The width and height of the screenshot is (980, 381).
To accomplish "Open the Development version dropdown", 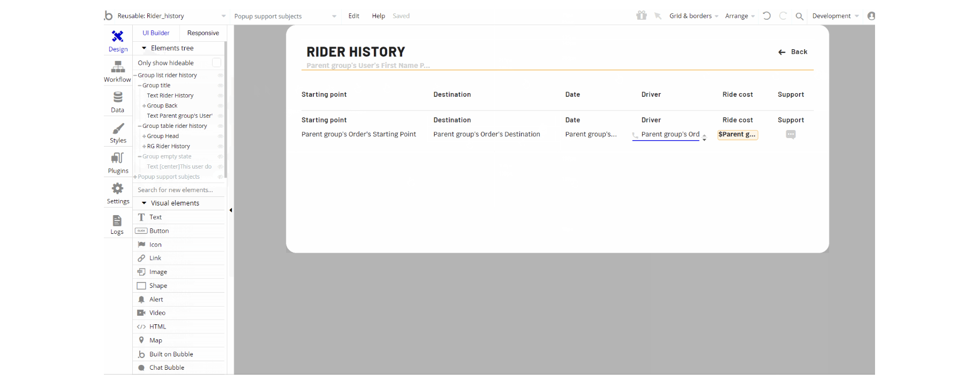I will pos(835,16).
